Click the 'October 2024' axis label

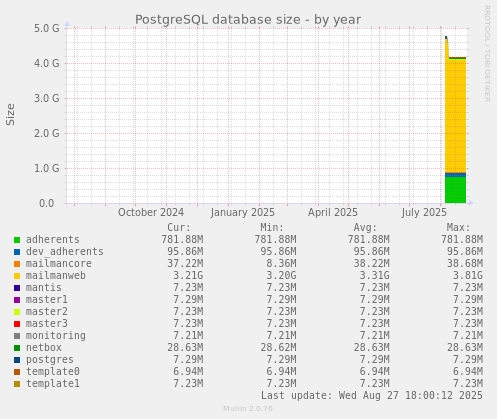[x=151, y=213]
